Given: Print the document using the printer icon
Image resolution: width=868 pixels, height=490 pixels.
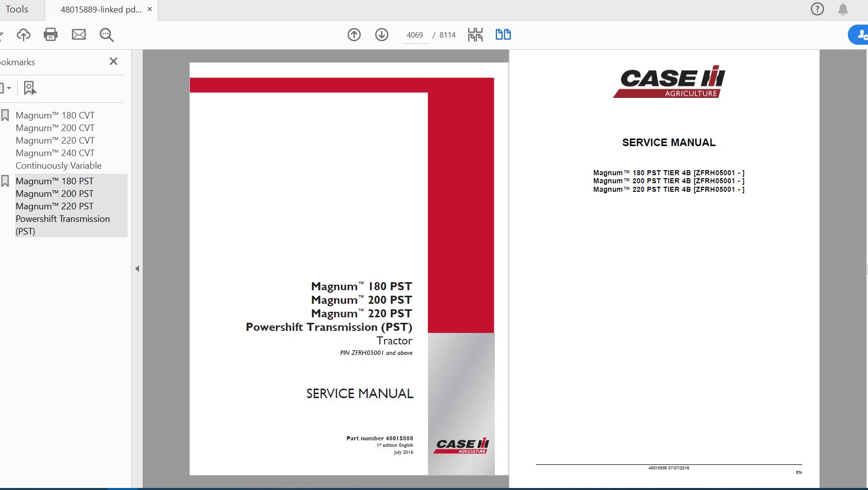Looking at the screenshot, I should pos(51,35).
